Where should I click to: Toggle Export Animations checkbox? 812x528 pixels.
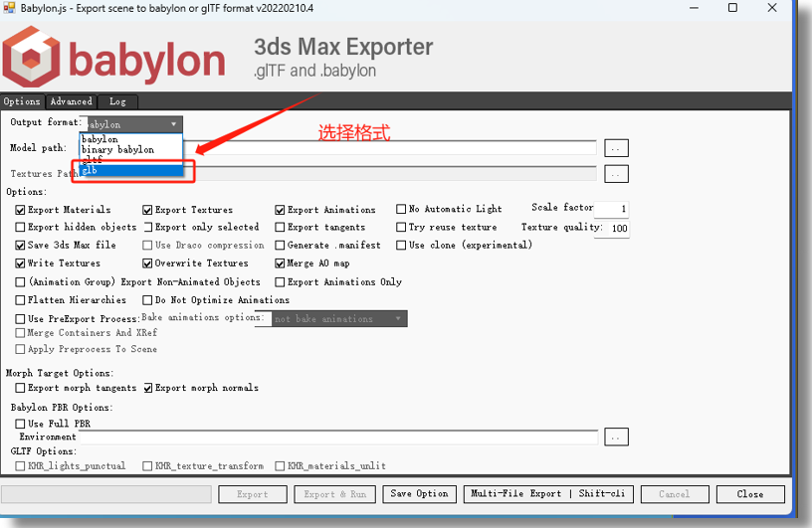click(x=280, y=210)
